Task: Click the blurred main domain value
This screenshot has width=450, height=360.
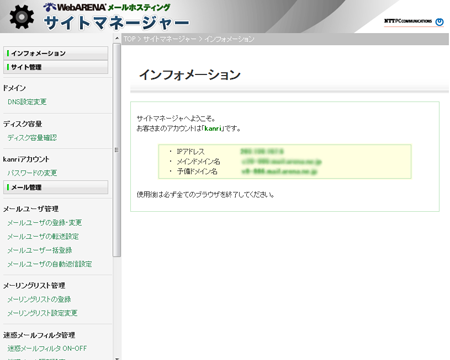Action: pyautogui.click(x=282, y=162)
